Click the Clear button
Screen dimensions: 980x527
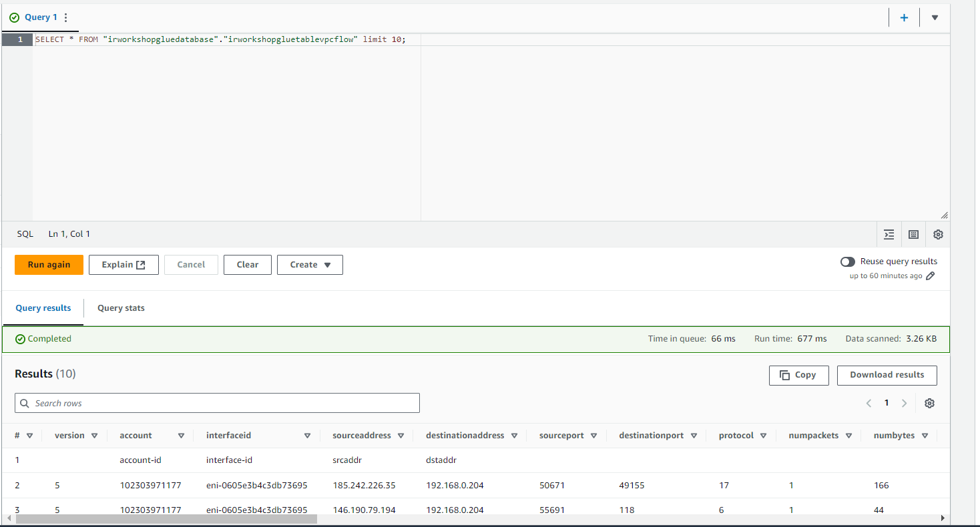247,265
